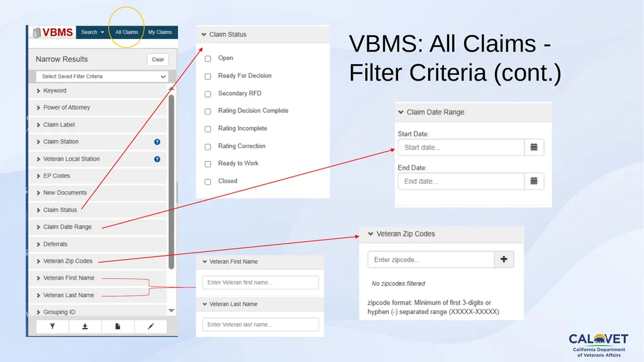Collapse the Claim Date Range panel header
644x362 pixels.
pos(473,112)
